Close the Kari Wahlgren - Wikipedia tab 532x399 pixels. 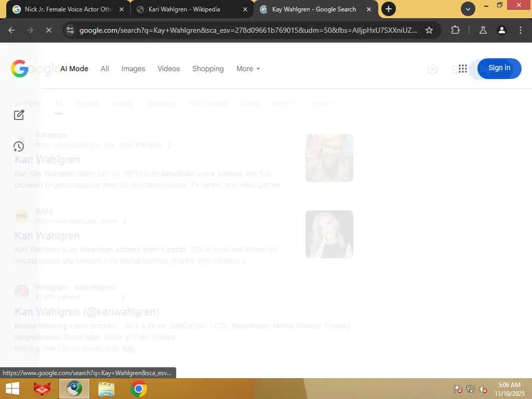(x=245, y=9)
